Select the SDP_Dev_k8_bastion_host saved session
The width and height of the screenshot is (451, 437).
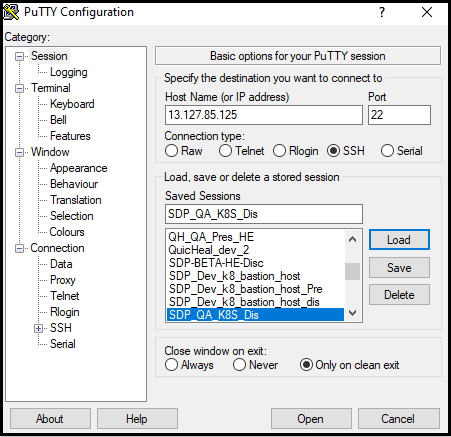click(255, 276)
